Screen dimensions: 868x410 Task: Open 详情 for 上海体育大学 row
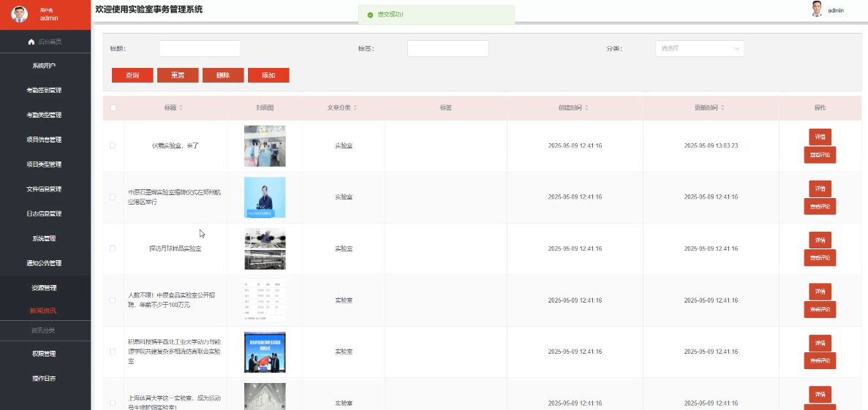pos(820,394)
